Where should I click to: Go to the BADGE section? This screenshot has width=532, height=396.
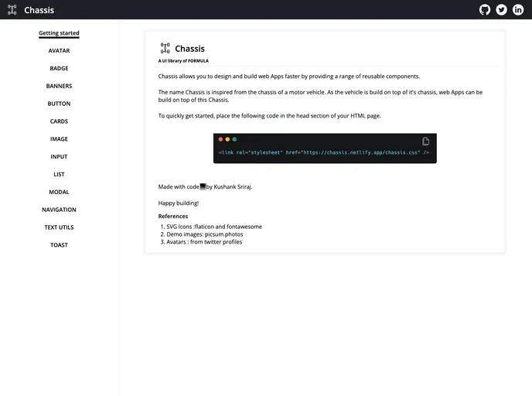click(x=59, y=69)
